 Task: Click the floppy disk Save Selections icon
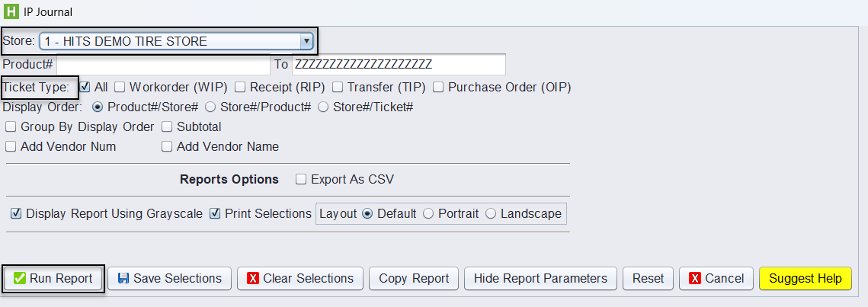[123, 279]
